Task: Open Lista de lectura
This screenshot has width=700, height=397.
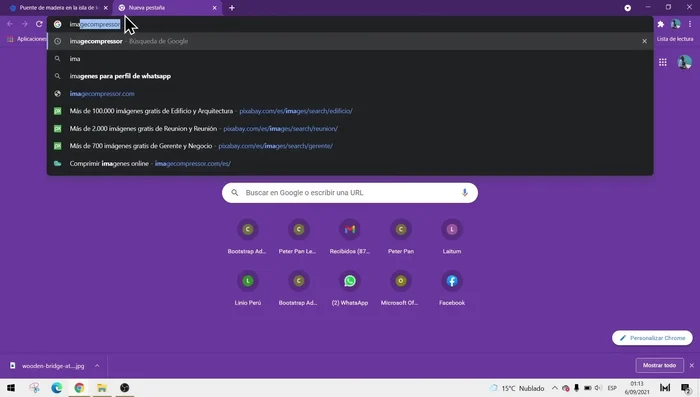Action: click(675, 39)
